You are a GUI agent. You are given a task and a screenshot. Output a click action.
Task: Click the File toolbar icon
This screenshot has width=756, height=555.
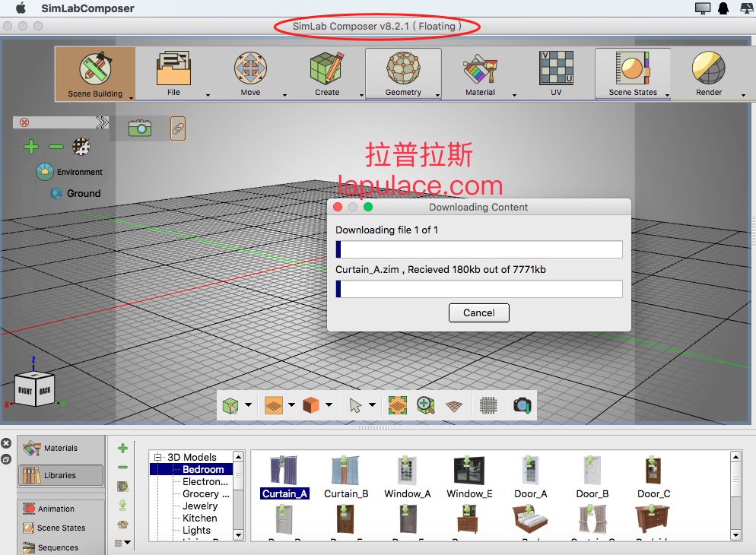(173, 68)
